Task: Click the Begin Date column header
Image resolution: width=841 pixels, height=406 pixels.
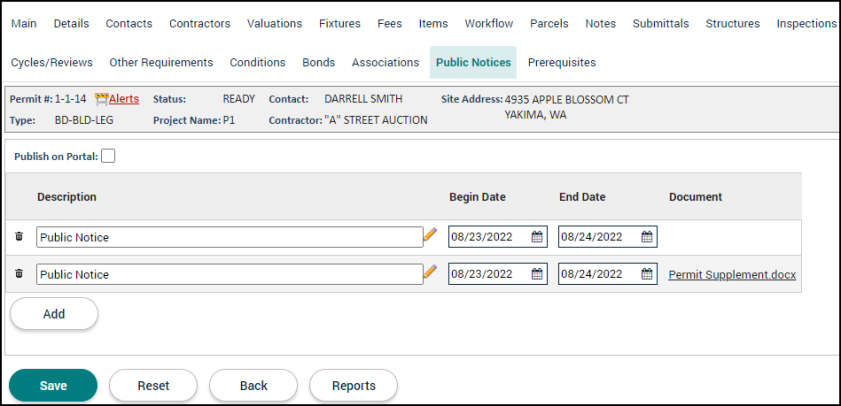Action: [477, 197]
